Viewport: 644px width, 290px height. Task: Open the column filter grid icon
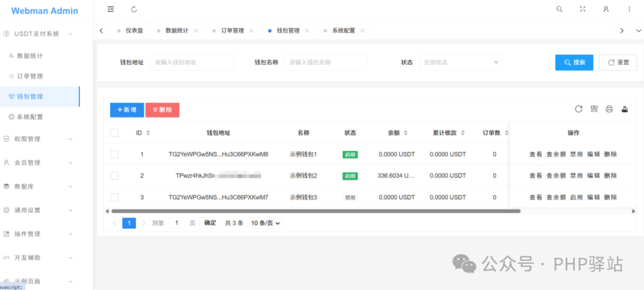(x=594, y=109)
